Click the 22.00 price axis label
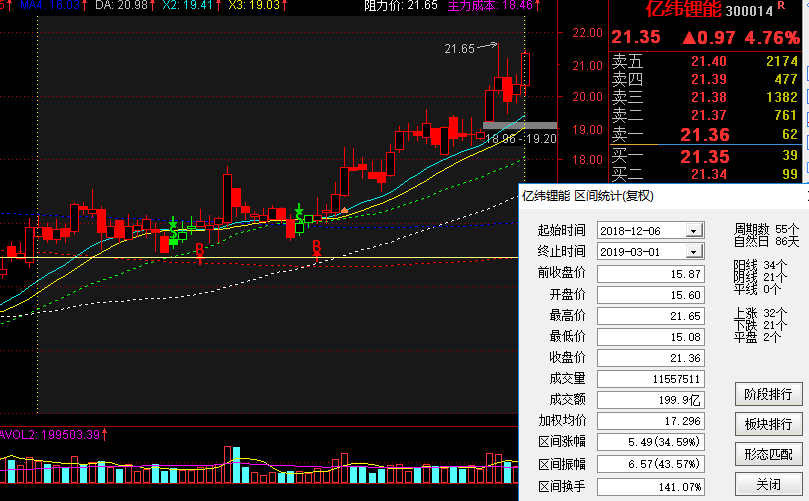 (x=587, y=33)
